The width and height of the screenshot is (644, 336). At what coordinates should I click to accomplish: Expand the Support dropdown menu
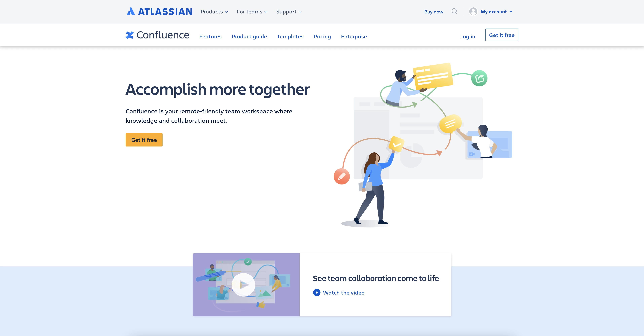(289, 11)
